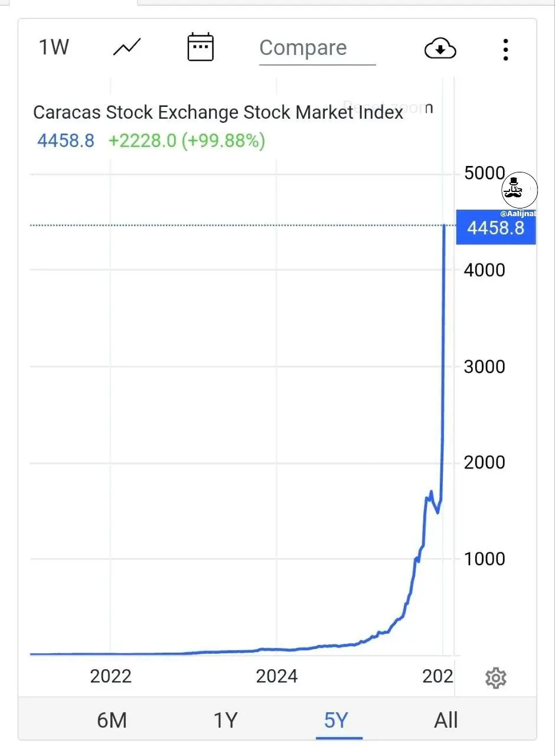Click the 2022 x-axis label
The height and width of the screenshot is (756, 555).
click(x=110, y=676)
